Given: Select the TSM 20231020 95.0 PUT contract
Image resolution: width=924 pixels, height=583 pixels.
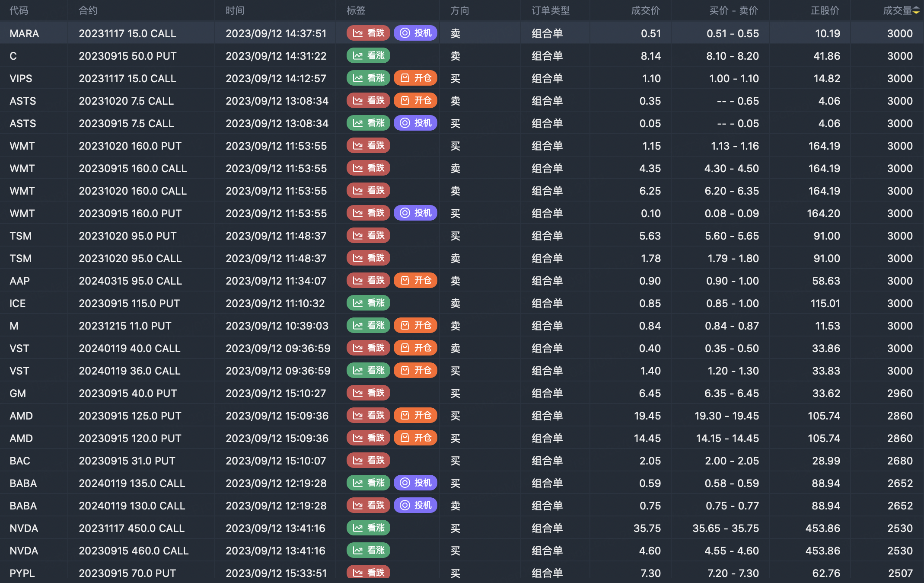Looking at the screenshot, I should click(127, 236).
